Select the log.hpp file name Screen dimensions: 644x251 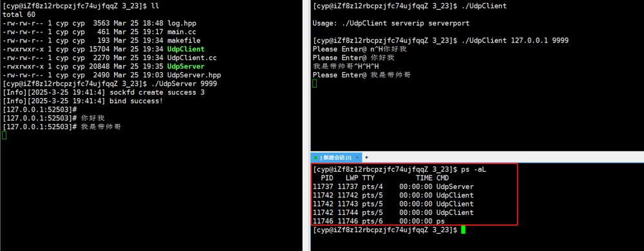182,23
